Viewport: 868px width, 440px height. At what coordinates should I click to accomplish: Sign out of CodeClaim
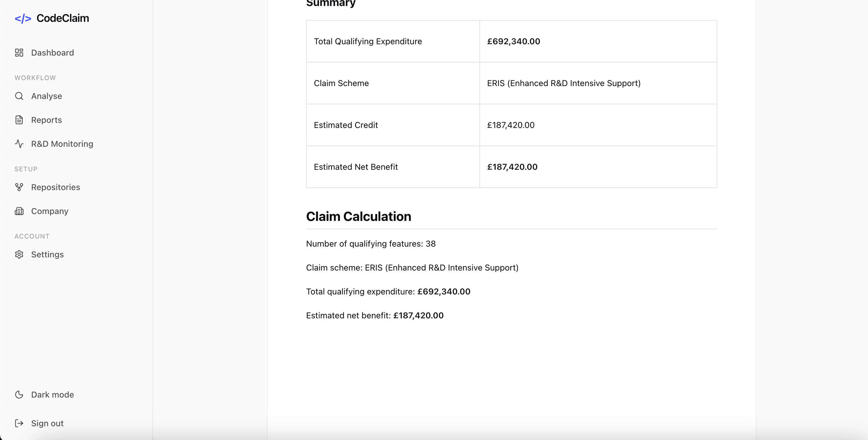click(x=47, y=423)
